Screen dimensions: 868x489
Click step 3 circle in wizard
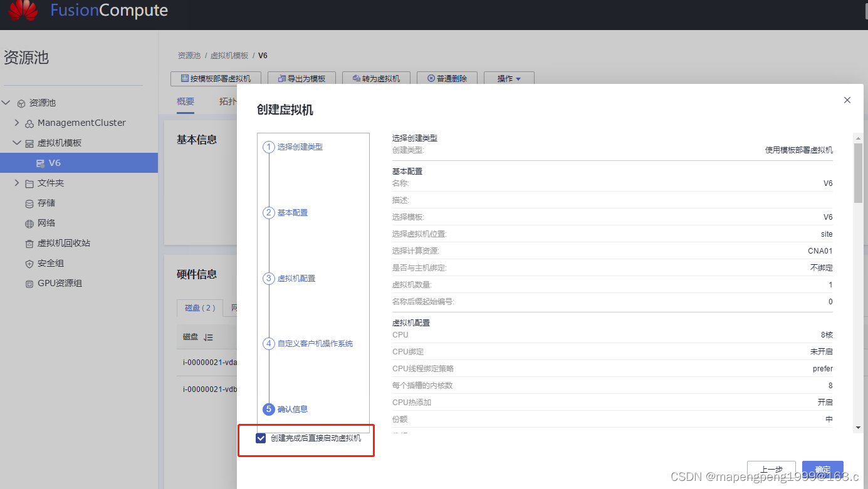(269, 279)
